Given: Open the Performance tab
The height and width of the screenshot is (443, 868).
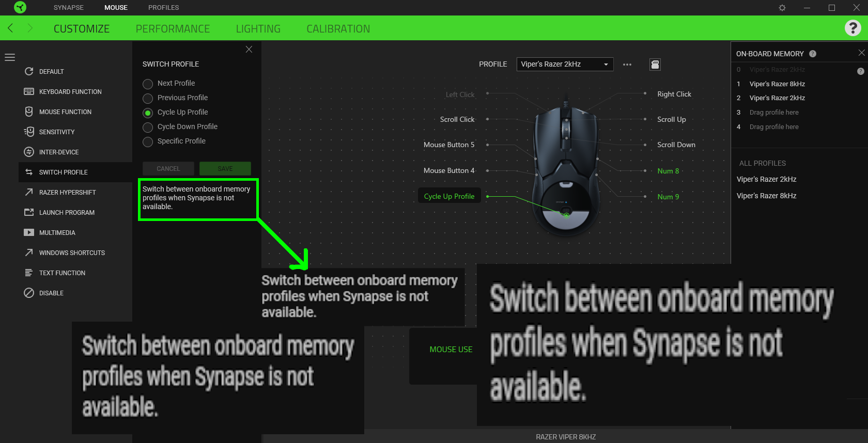Looking at the screenshot, I should [x=173, y=29].
